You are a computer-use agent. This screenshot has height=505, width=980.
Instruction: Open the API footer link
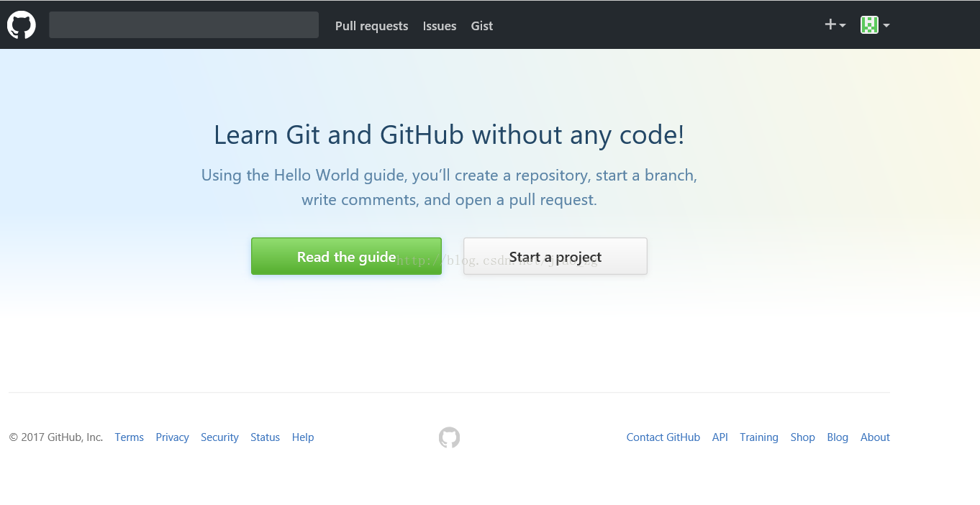720,437
